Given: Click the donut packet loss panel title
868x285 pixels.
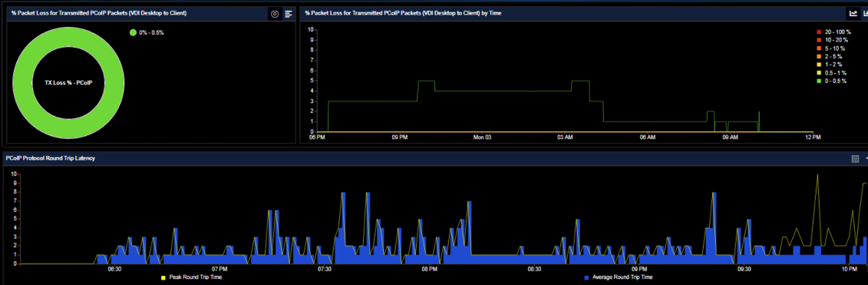Looking at the screenshot, I should tap(98, 13).
